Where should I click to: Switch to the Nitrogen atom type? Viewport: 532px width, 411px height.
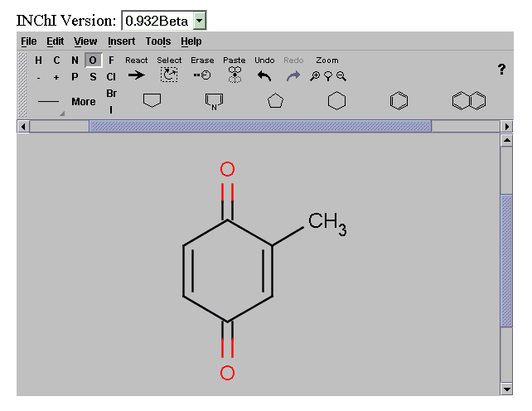tap(75, 60)
